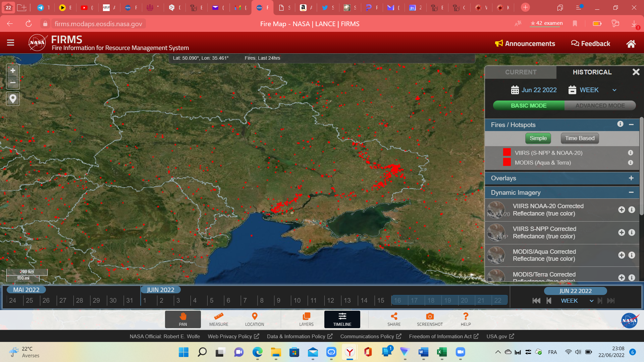The height and width of the screenshot is (362, 644).
Task: Open the WEEK range dropdown in the timeline
Action: 577,301
